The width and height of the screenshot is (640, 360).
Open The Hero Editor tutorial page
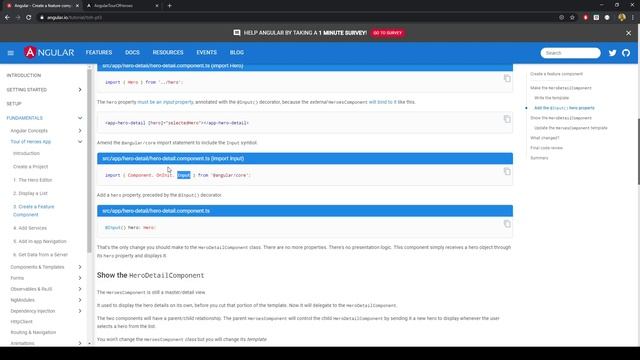(x=33, y=180)
